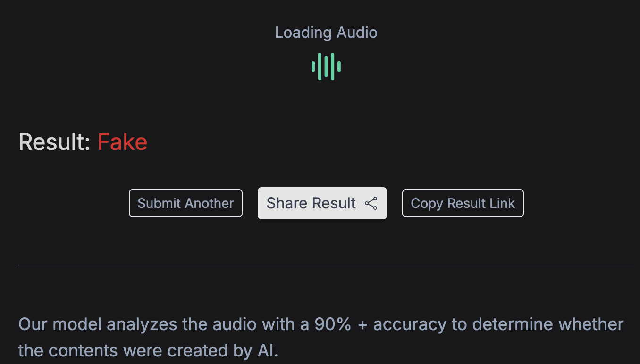Click the word "AI." ending the description

pos(268,351)
